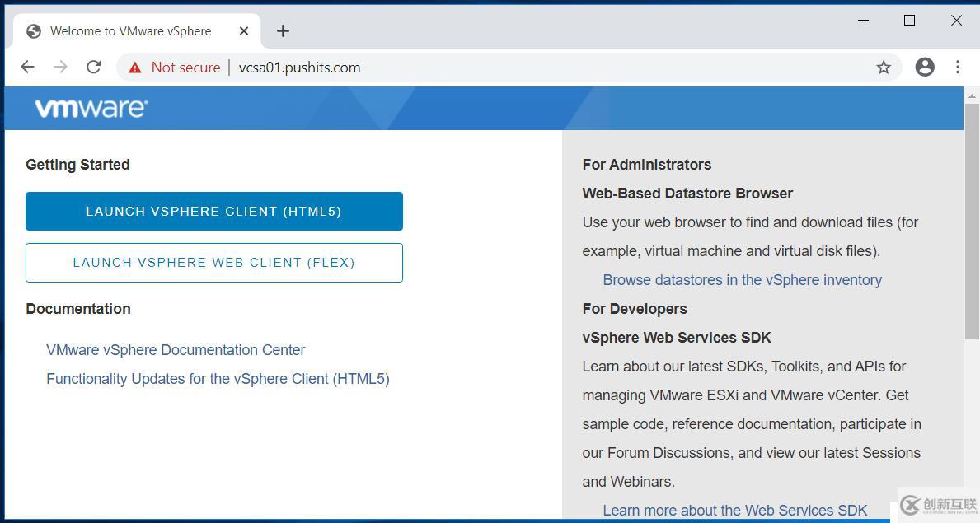
Task: Click the site favicon on the browser tab
Action: pos(34,30)
